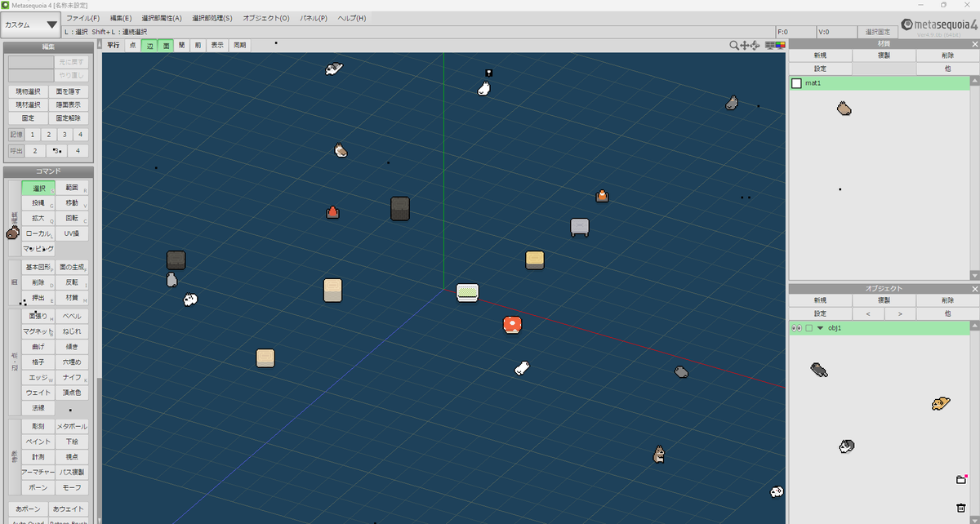Select the ナイフ knife command
Image resolution: width=980 pixels, height=524 pixels.
coord(73,378)
